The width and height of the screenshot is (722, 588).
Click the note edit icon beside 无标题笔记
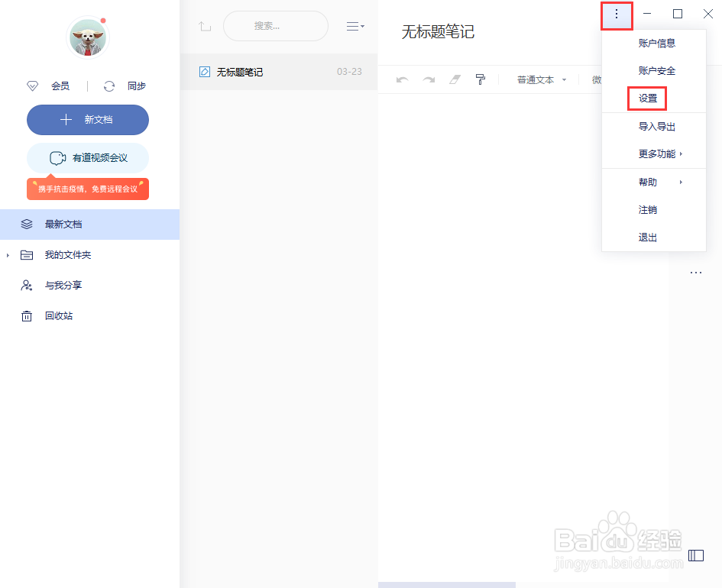pos(205,72)
